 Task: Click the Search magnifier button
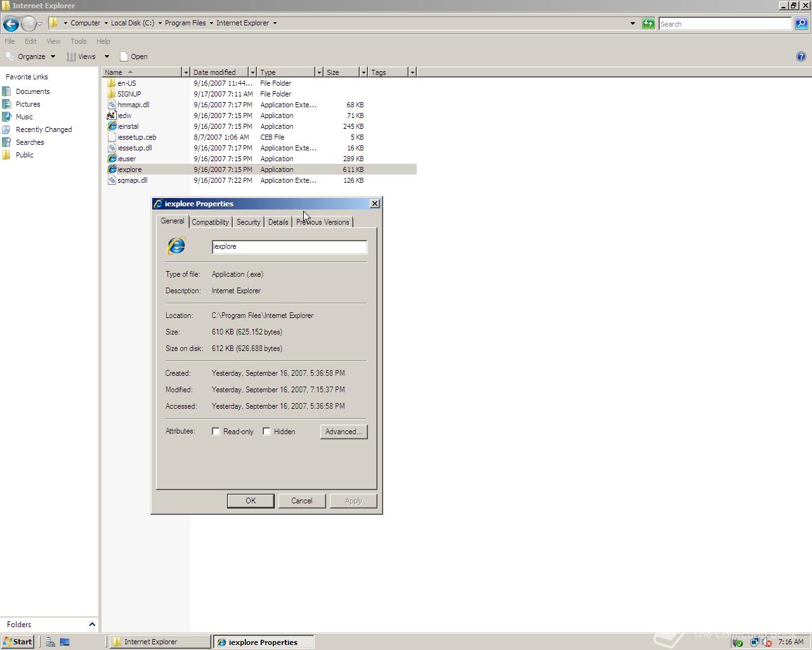click(x=801, y=23)
